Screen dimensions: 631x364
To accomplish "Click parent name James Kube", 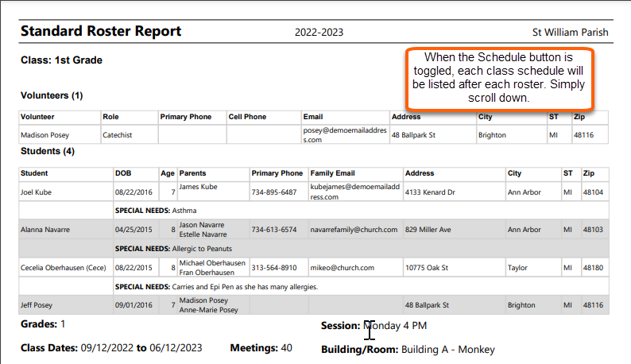I will (x=198, y=187).
